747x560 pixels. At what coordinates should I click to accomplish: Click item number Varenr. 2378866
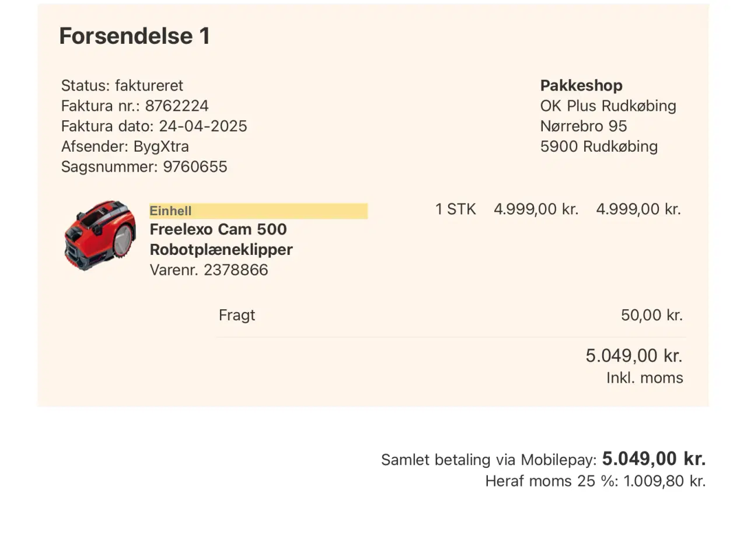pyautogui.click(x=209, y=270)
